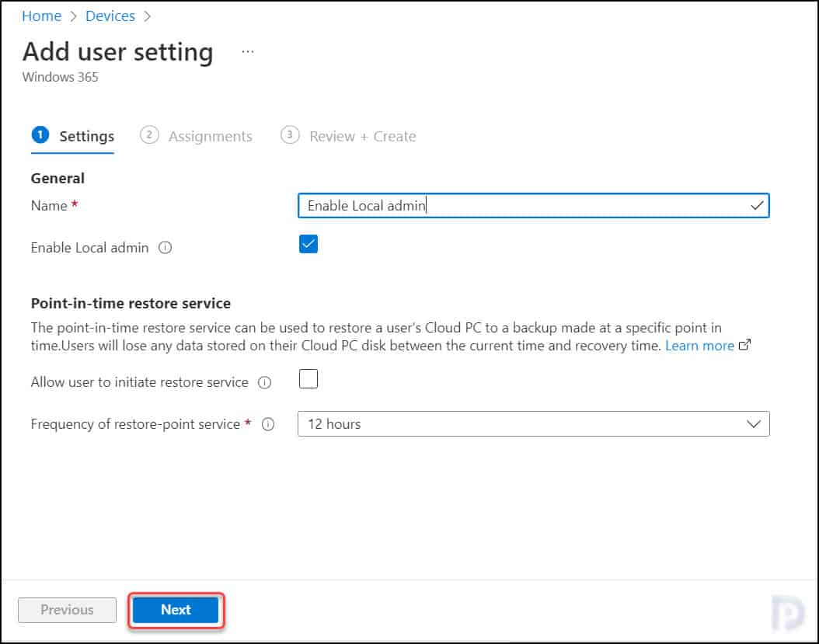Viewport: 819px width, 644px height.
Task: Click the Name input field
Action: click(x=533, y=205)
